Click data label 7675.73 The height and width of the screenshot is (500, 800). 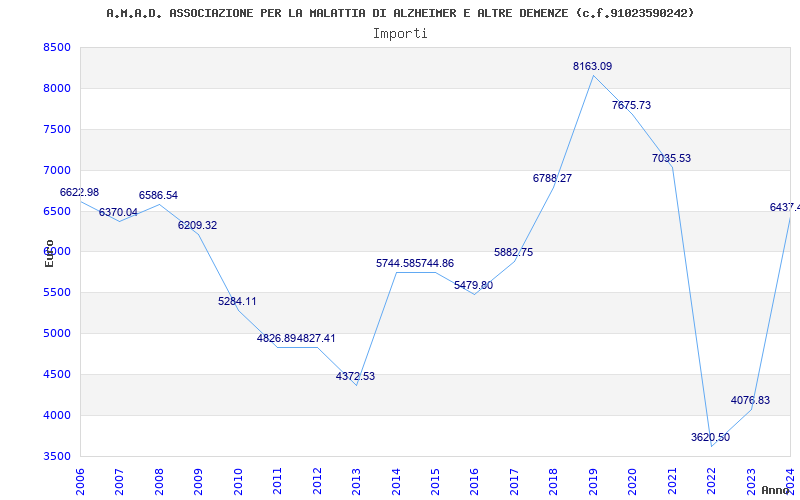pos(632,105)
